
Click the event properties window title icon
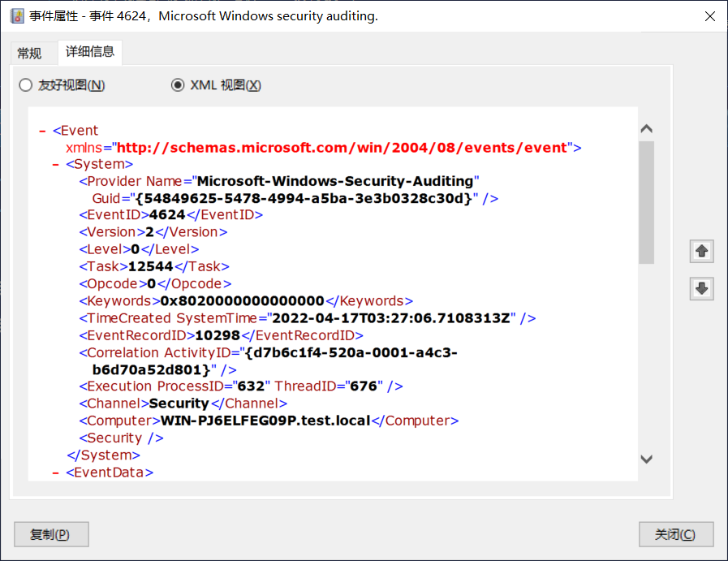coord(17,16)
